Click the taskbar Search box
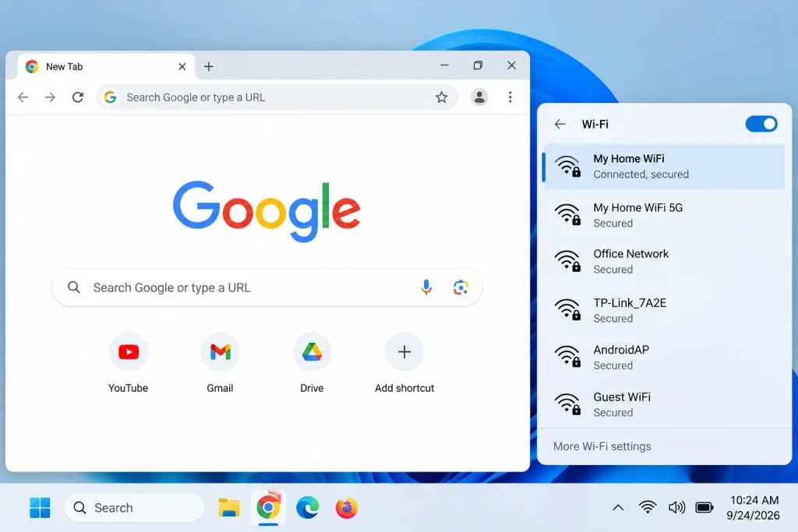The height and width of the screenshot is (532, 798). coord(134,508)
